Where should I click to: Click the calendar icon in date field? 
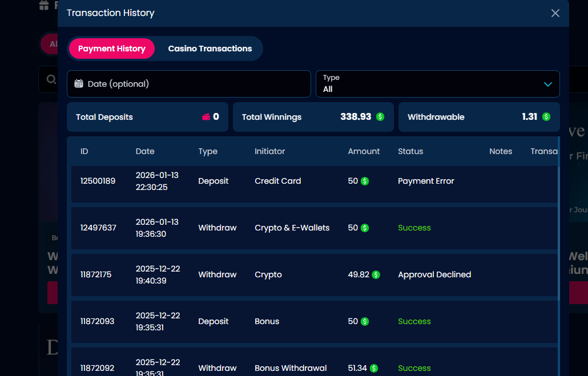pos(79,84)
